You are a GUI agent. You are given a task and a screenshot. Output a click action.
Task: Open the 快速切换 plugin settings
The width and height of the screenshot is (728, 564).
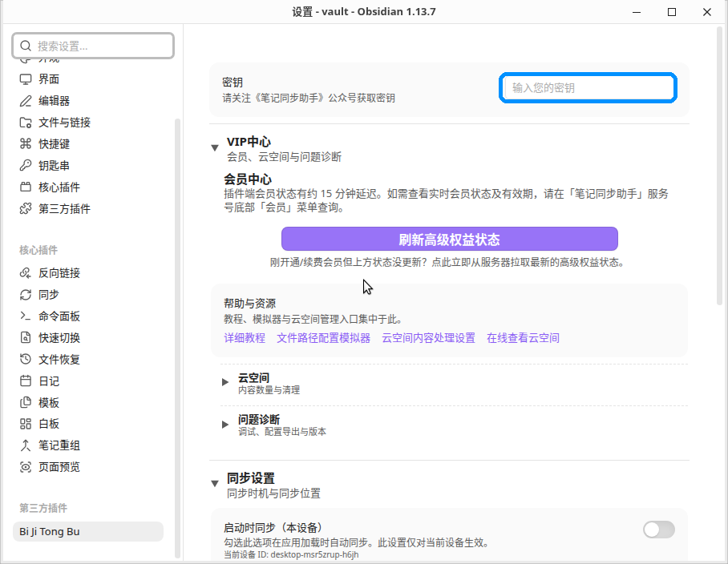(88, 337)
